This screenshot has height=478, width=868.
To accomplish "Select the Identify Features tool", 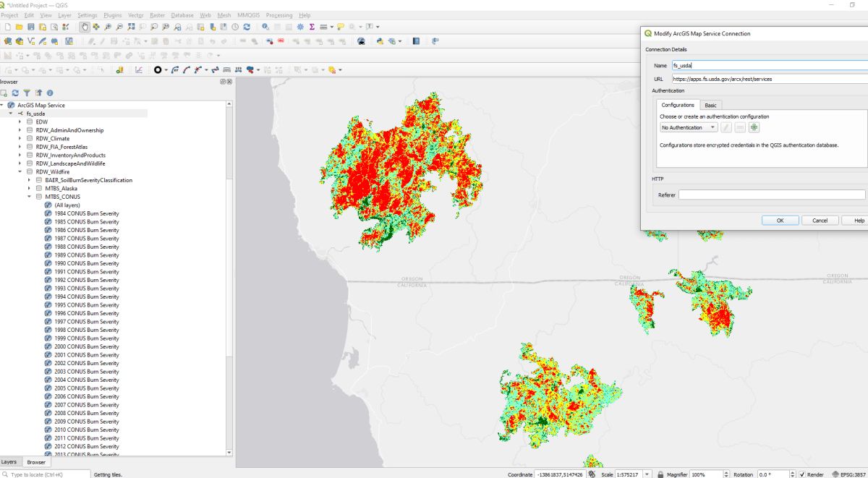I will pyautogui.click(x=265, y=27).
